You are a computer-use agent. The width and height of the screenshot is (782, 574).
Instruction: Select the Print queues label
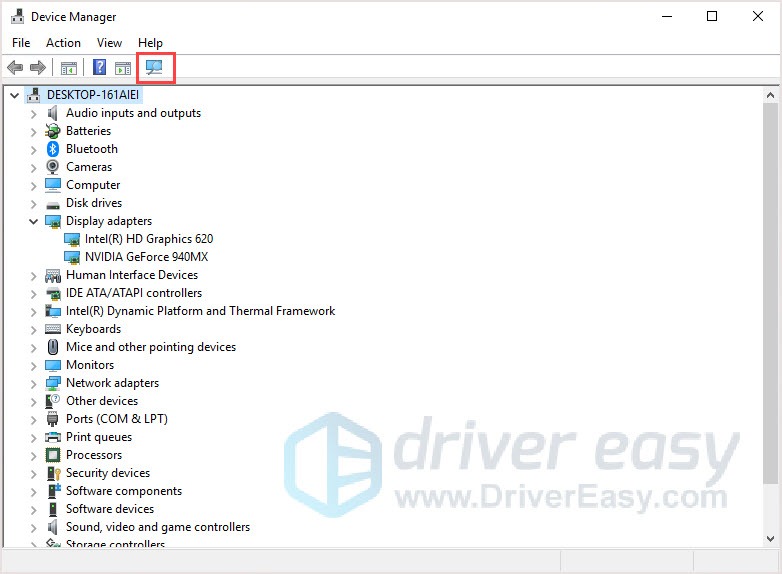click(99, 437)
